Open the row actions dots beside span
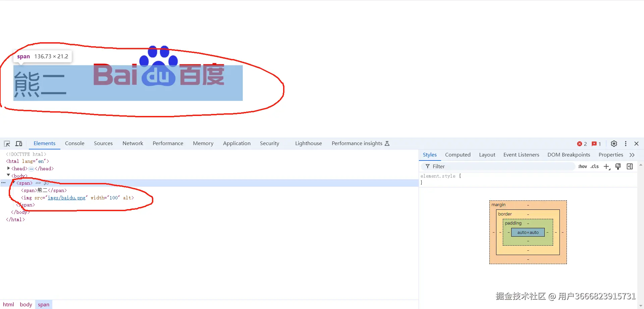Image resolution: width=644 pixels, height=309 pixels. pyautogui.click(x=3, y=183)
